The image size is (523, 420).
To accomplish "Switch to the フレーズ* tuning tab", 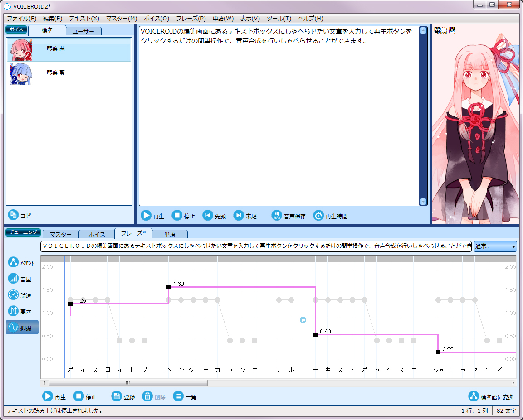I will (133, 233).
